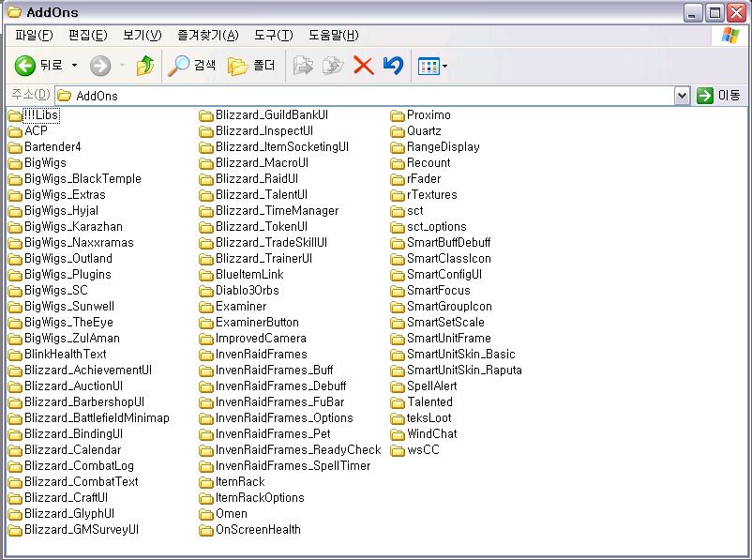The width and height of the screenshot is (752, 560).
Task: Select SmartBuffDebuff folder name
Action: pyautogui.click(x=449, y=242)
